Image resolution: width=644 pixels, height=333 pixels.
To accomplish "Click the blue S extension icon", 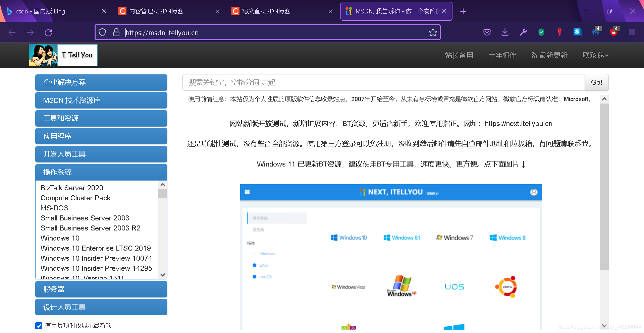I will coord(577,32).
